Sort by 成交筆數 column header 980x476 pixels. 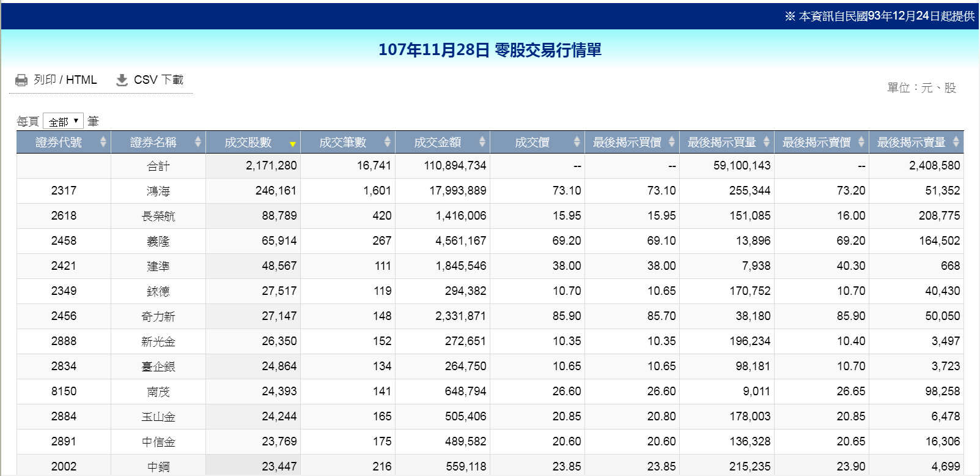pyautogui.click(x=348, y=142)
